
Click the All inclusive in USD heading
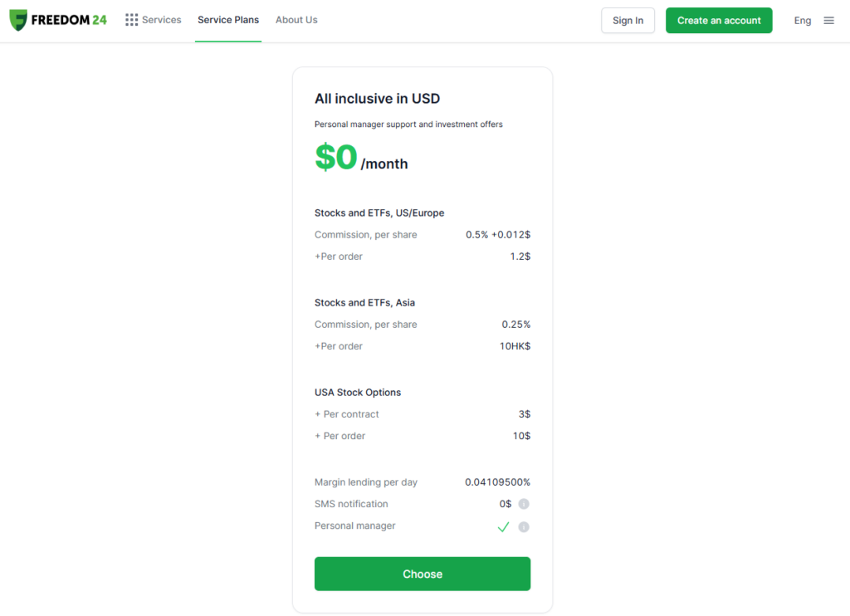coord(377,98)
